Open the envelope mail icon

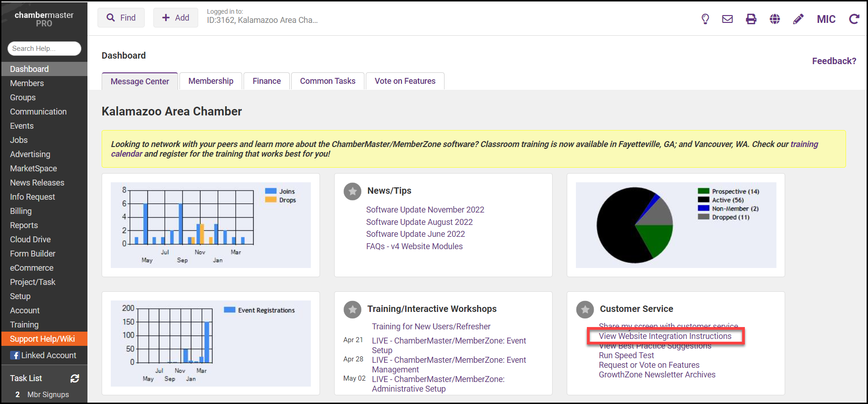[x=727, y=19]
